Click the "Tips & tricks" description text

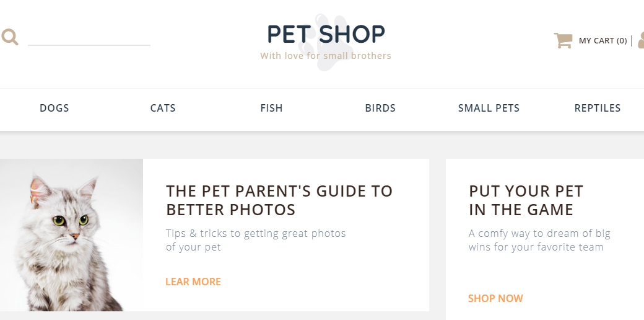[x=256, y=240]
